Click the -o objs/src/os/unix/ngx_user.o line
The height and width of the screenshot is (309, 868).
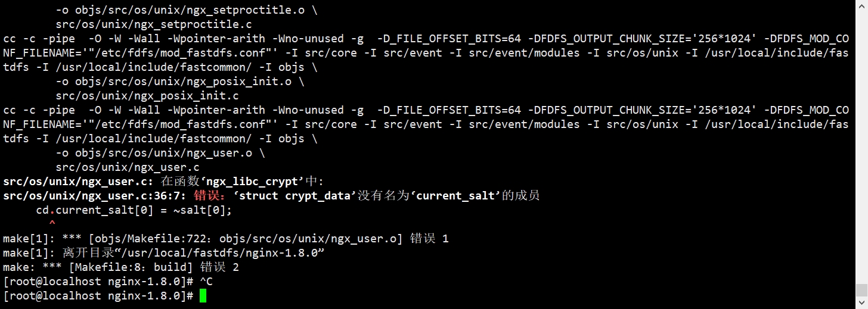coord(160,153)
